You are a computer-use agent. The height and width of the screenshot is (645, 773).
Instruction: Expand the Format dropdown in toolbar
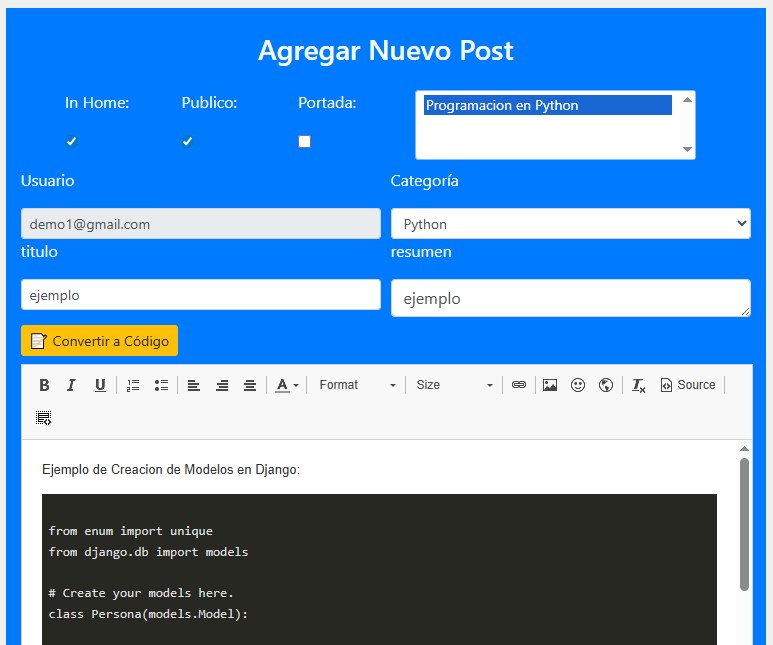point(357,385)
